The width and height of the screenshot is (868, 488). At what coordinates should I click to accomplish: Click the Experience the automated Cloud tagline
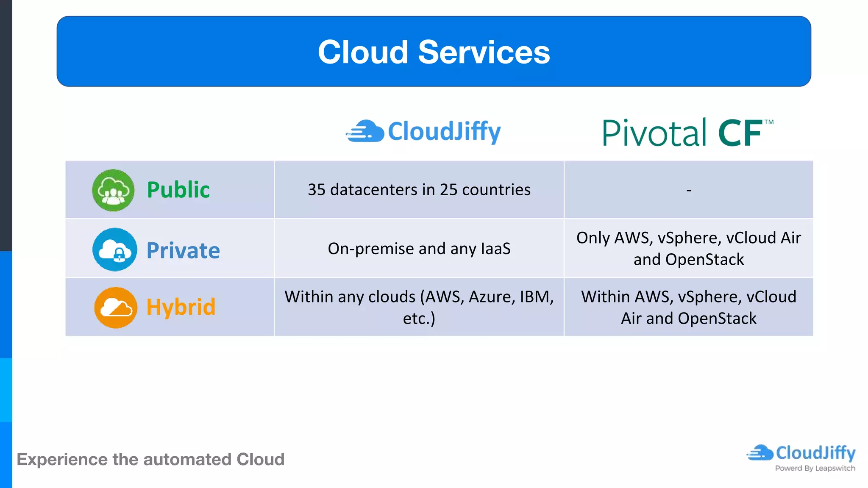coord(150,460)
